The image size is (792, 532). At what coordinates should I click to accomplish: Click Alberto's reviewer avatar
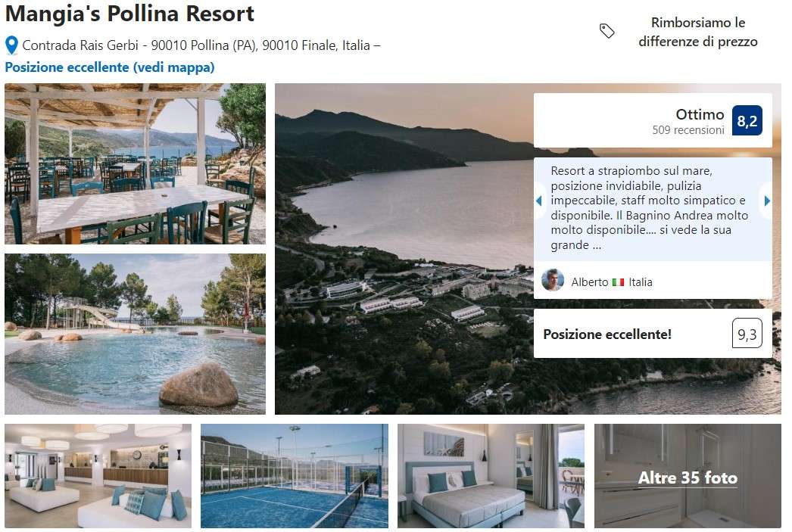pos(553,280)
